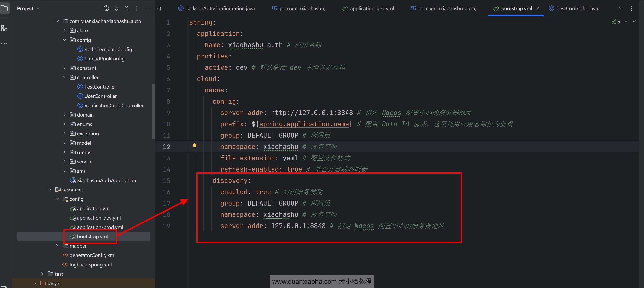The height and width of the screenshot is (288, 644).
Task: Expand the mapper folder
Action: coord(57,246)
